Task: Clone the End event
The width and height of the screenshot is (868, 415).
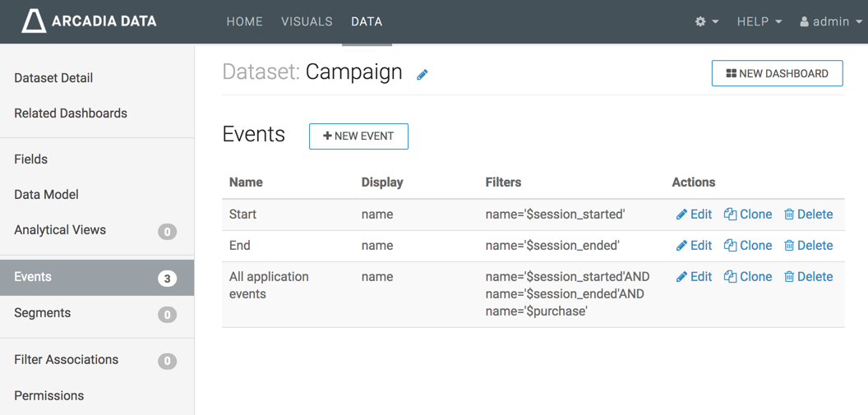Action: [x=747, y=246]
